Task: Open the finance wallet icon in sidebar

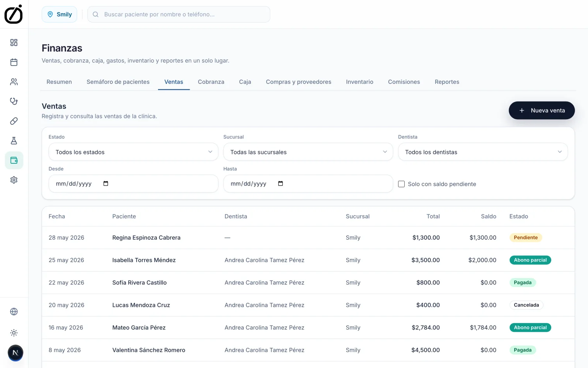Action: [14, 160]
